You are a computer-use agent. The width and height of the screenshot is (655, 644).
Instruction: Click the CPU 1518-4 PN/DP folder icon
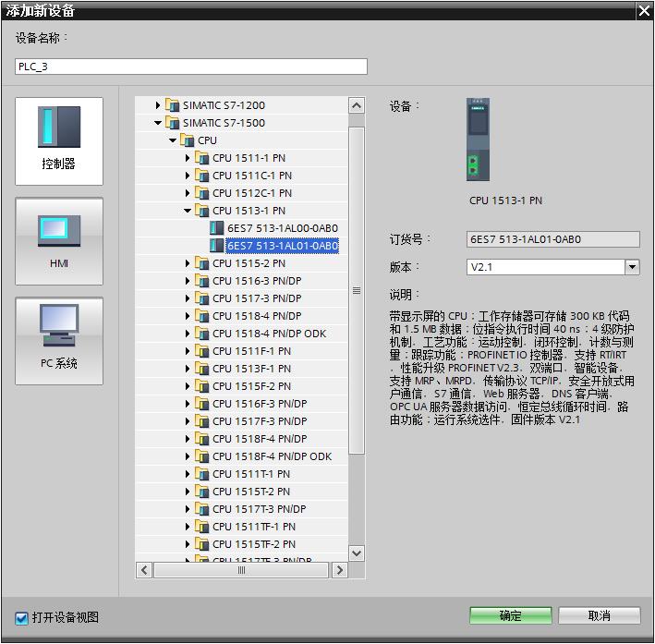[x=202, y=315]
